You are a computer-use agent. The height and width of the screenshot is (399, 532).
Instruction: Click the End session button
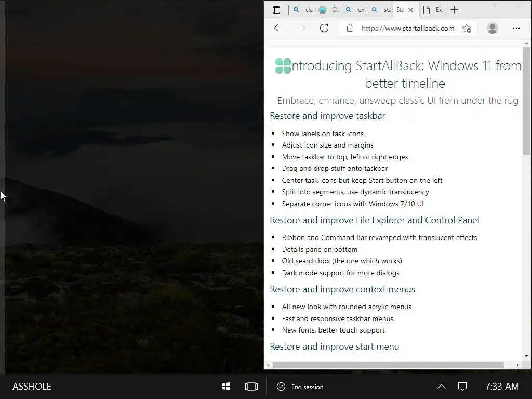(x=300, y=387)
